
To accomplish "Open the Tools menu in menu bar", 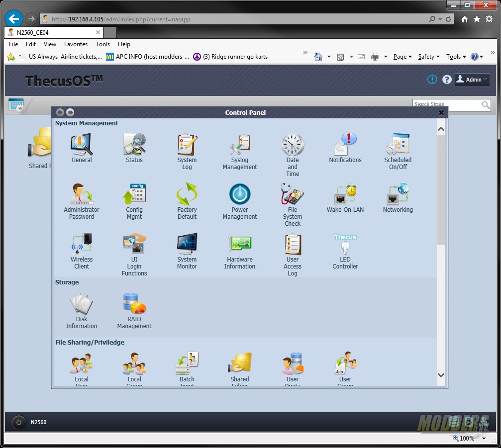I will pyautogui.click(x=102, y=44).
